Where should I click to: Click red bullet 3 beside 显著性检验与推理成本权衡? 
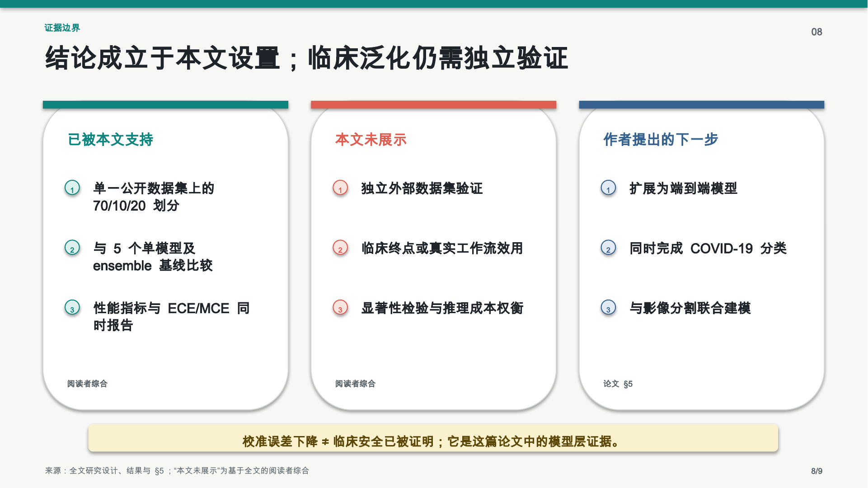pos(340,307)
